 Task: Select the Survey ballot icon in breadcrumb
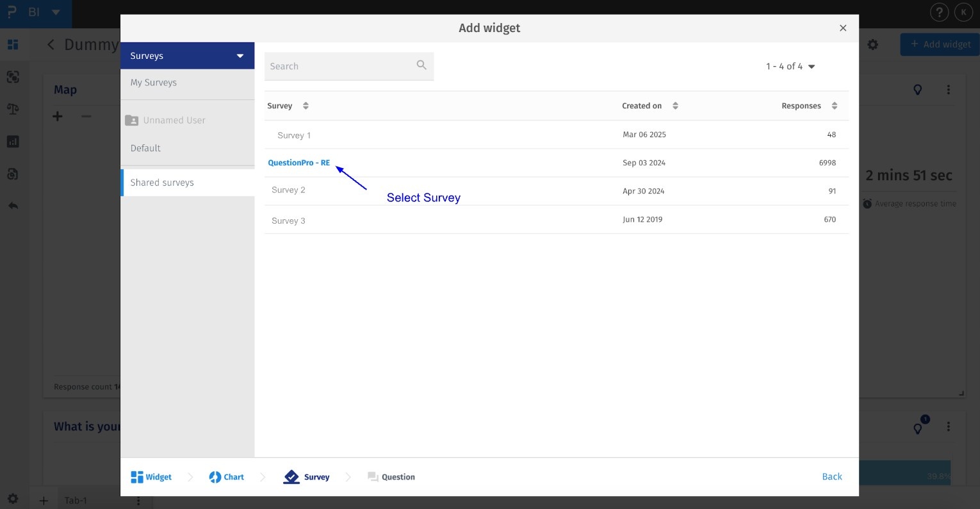coord(291,476)
